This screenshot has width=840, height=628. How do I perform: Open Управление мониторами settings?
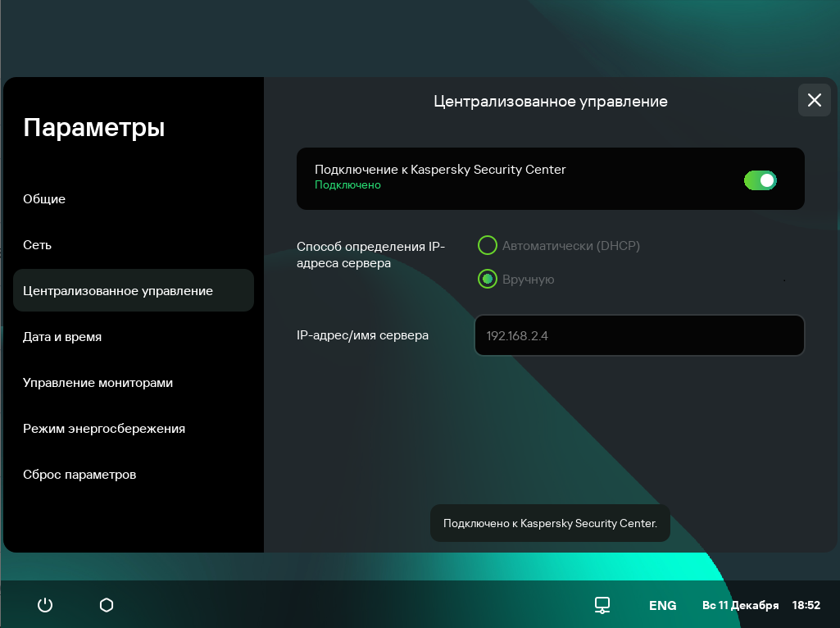click(x=98, y=383)
